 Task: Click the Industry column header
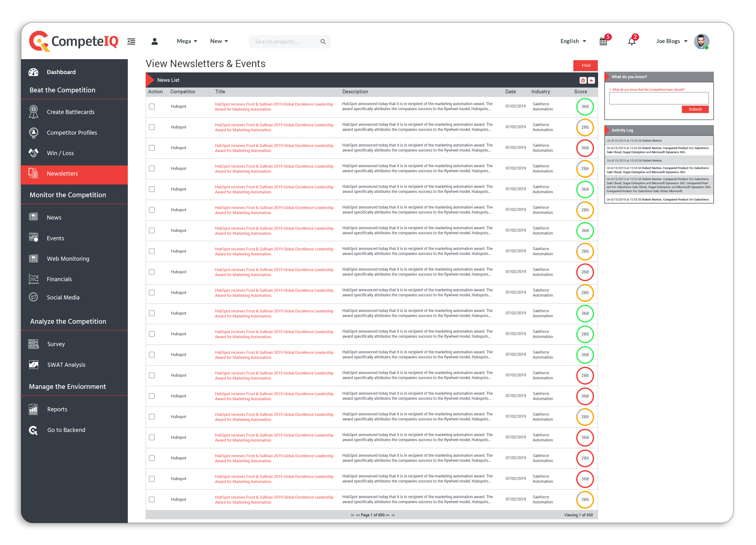click(x=540, y=92)
